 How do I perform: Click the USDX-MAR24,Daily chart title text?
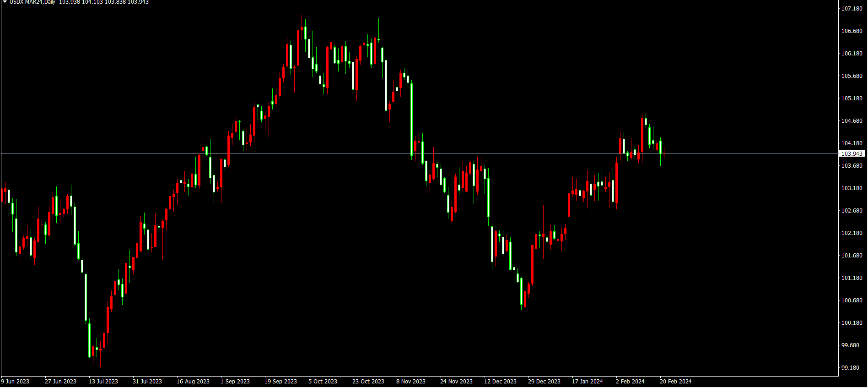click(32, 2)
